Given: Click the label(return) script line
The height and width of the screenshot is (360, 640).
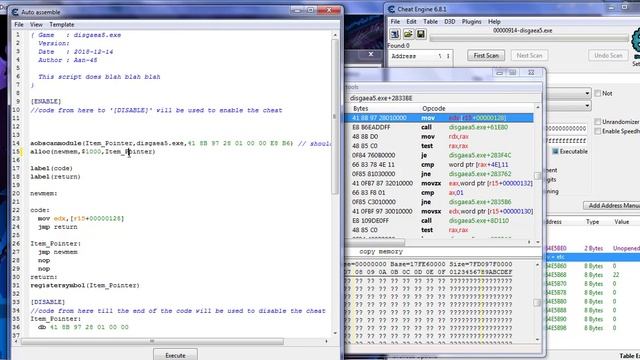Looking at the screenshot, I should click(55, 177).
